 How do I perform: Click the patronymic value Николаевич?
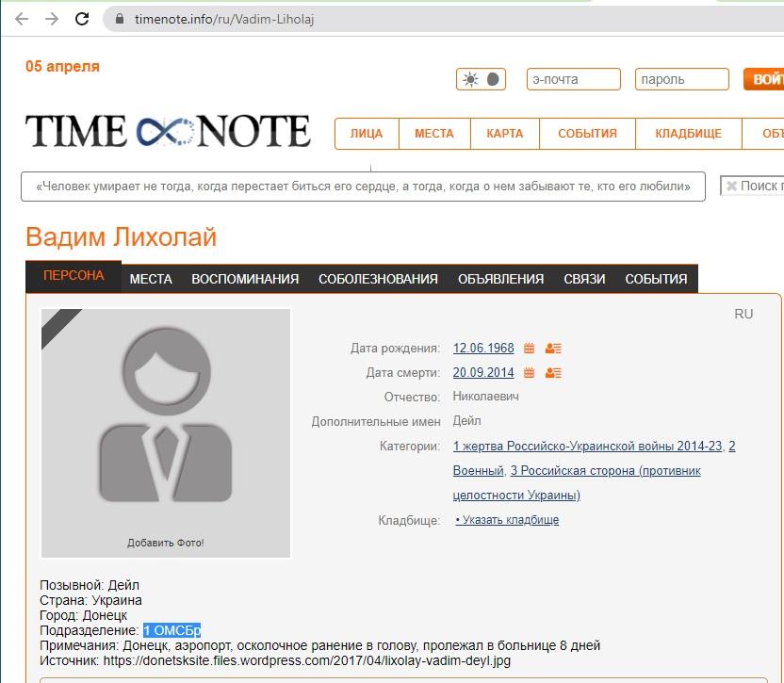(x=486, y=397)
